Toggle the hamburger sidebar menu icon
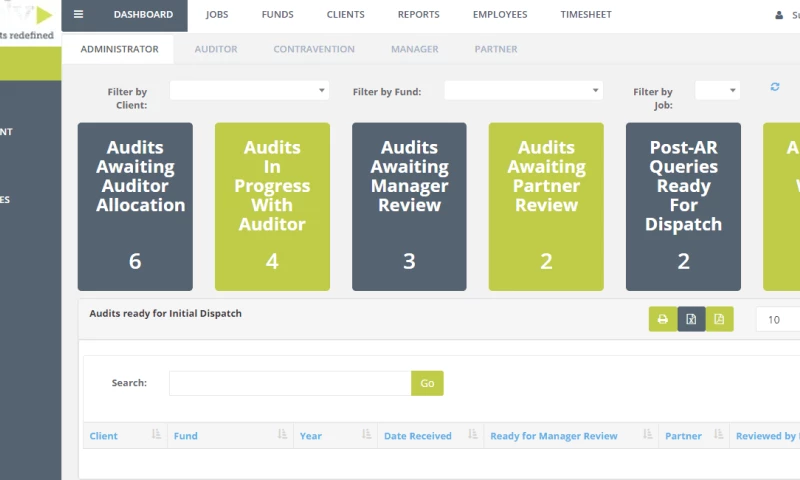The height and width of the screenshot is (480, 800). tap(78, 14)
